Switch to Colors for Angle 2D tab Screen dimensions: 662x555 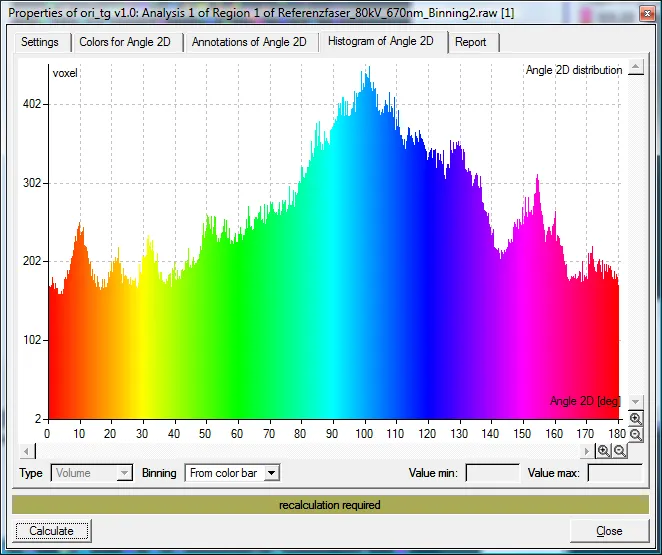[125, 42]
